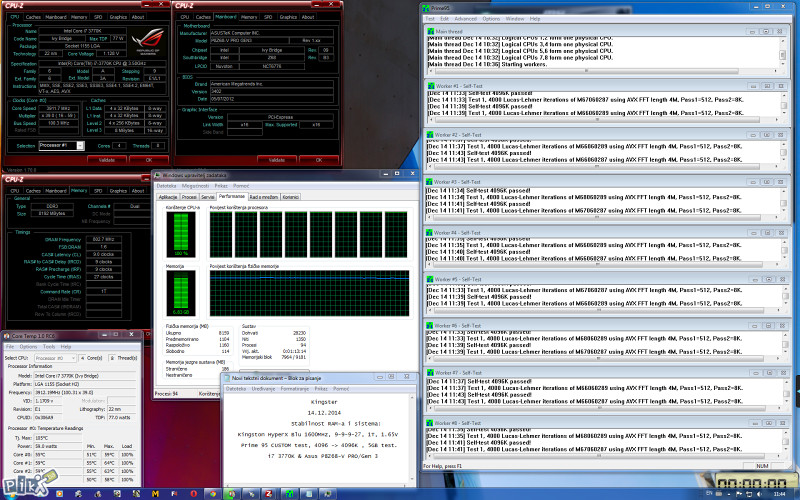Click the Notepad title bar icon

[x=227, y=378]
